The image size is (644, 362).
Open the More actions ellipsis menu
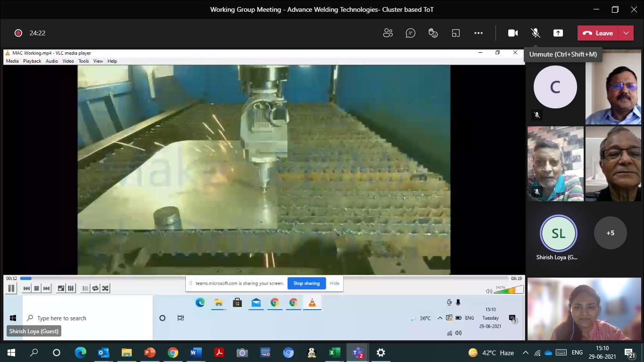click(x=479, y=33)
